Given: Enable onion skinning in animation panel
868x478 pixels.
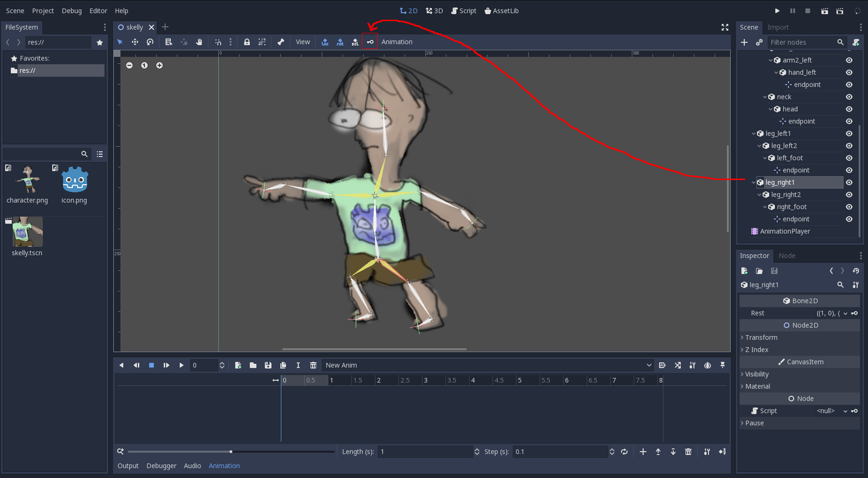Looking at the screenshot, I should coord(708,365).
